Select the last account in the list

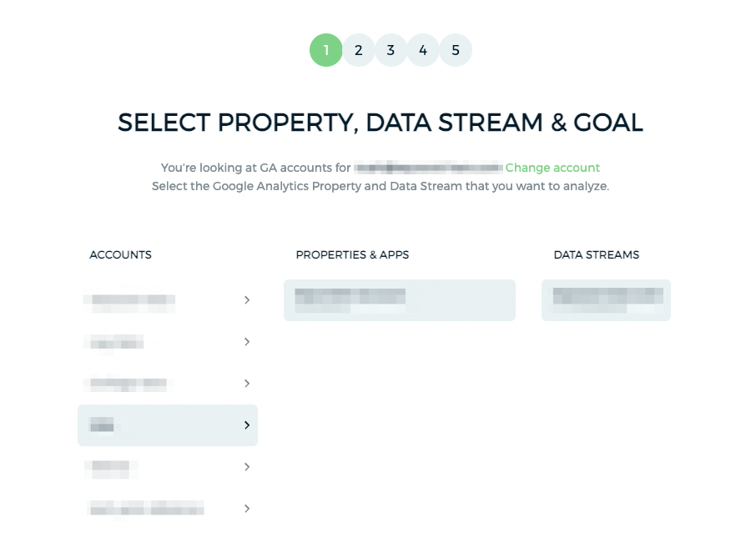tap(168, 509)
